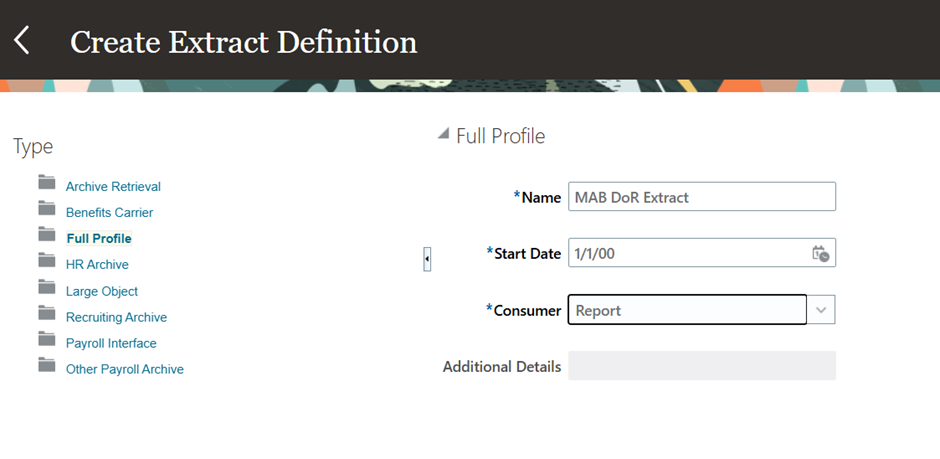Viewport: 940px width, 459px height.
Task: Collapse the Full Profile section triangle
Action: (x=443, y=134)
